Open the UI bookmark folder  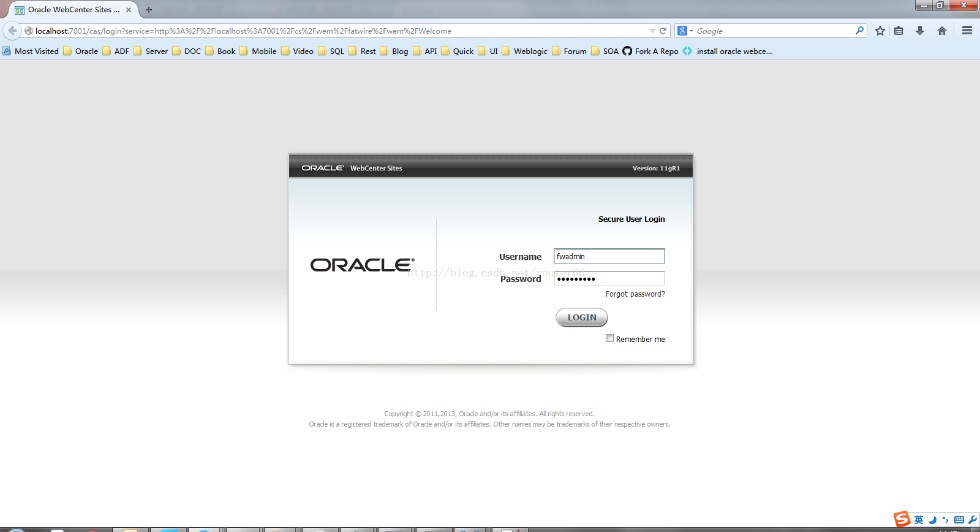point(488,51)
